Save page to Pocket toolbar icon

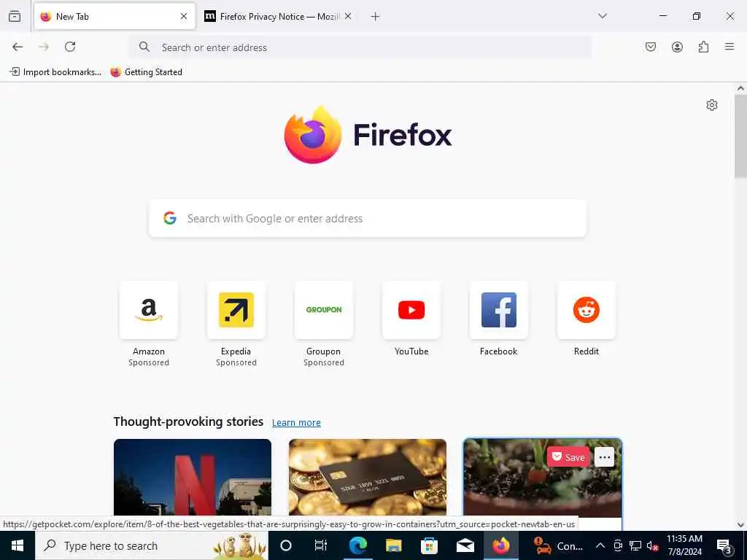tap(651, 47)
